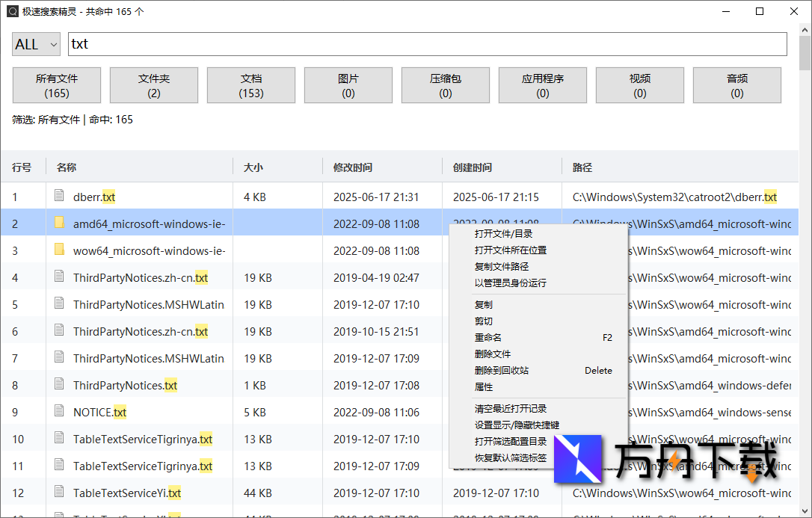Click the file icon beside dberr.txt
812x518 pixels.
click(x=59, y=197)
